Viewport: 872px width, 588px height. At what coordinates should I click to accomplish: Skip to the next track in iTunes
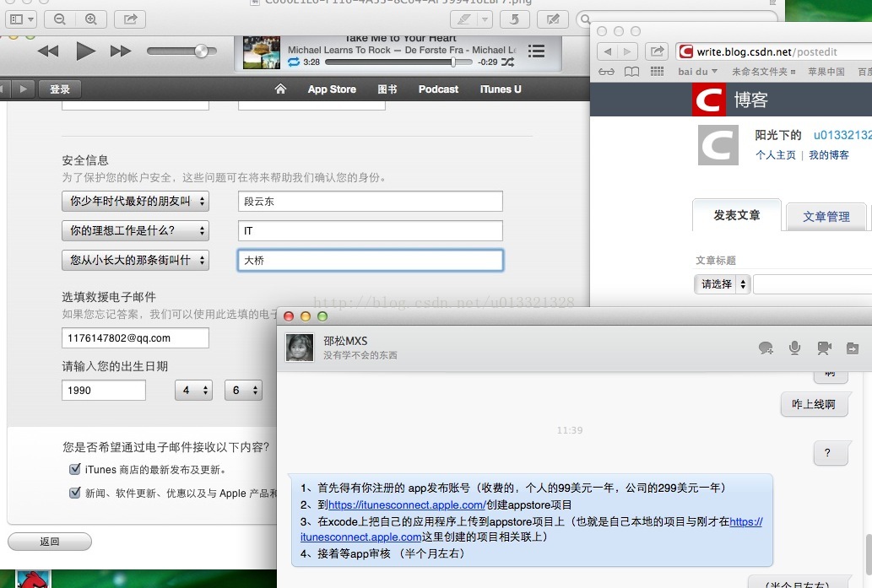click(121, 51)
